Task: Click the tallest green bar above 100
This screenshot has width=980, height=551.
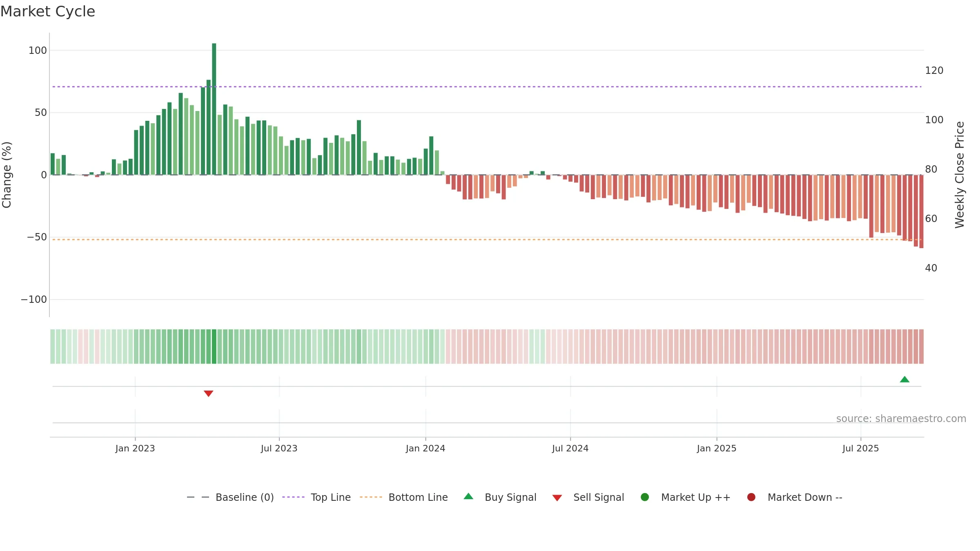Action: [x=214, y=109]
